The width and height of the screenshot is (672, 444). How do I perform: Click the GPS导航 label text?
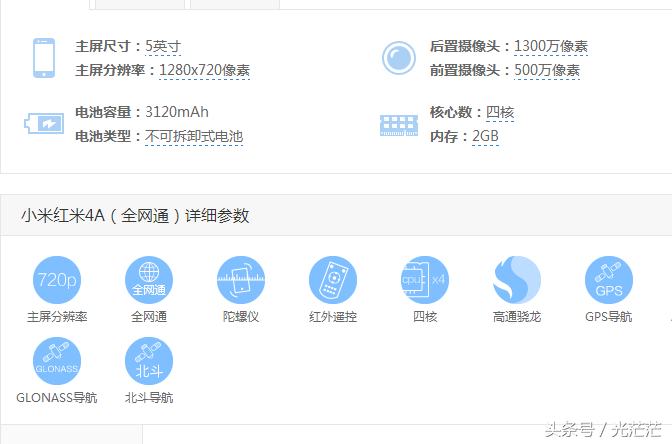(x=609, y=317)
